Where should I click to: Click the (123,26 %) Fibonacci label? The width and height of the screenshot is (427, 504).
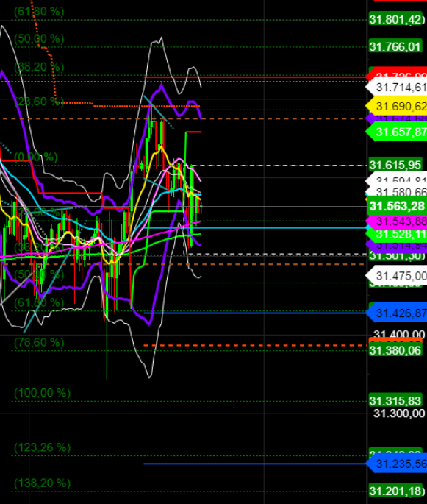tap(42, 448)
